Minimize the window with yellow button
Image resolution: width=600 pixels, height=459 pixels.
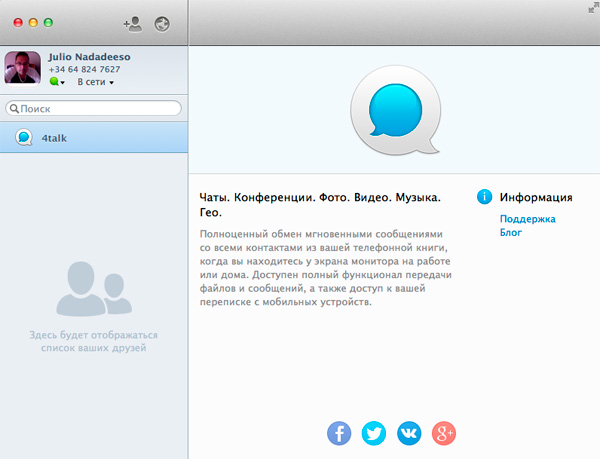(x=33, y=22)
